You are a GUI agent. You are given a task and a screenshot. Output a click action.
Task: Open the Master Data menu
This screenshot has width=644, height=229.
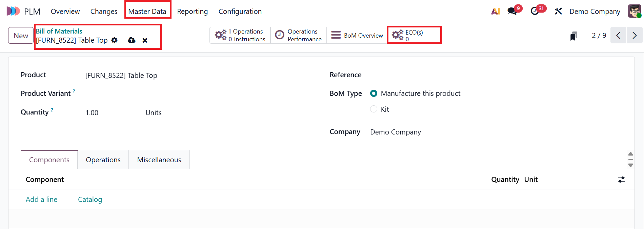(x=147, y=11)
